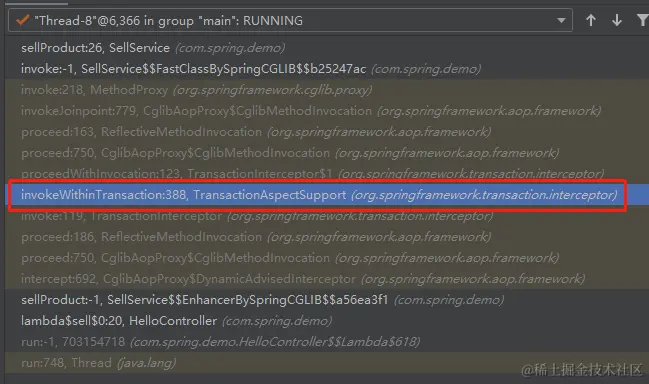
Task: Select the invoke:-1 FastClassBySpringCGLIB frame
Action: 327,69
